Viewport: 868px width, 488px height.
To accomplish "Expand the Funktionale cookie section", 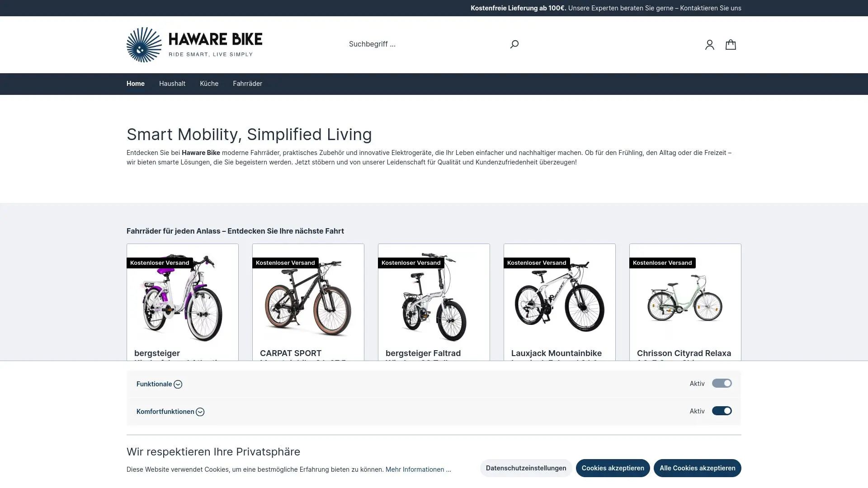I will [x=154, y=384].
